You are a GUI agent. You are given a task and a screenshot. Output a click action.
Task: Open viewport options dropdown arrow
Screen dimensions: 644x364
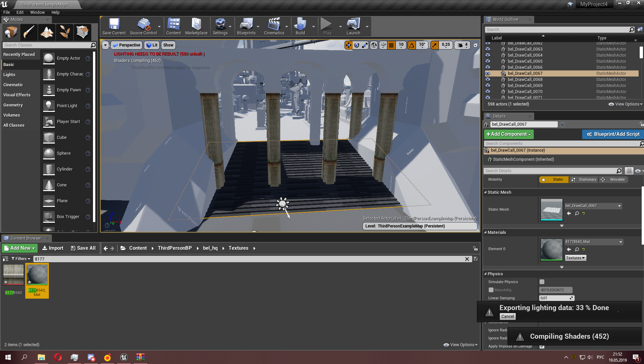(x=105, y=45)
